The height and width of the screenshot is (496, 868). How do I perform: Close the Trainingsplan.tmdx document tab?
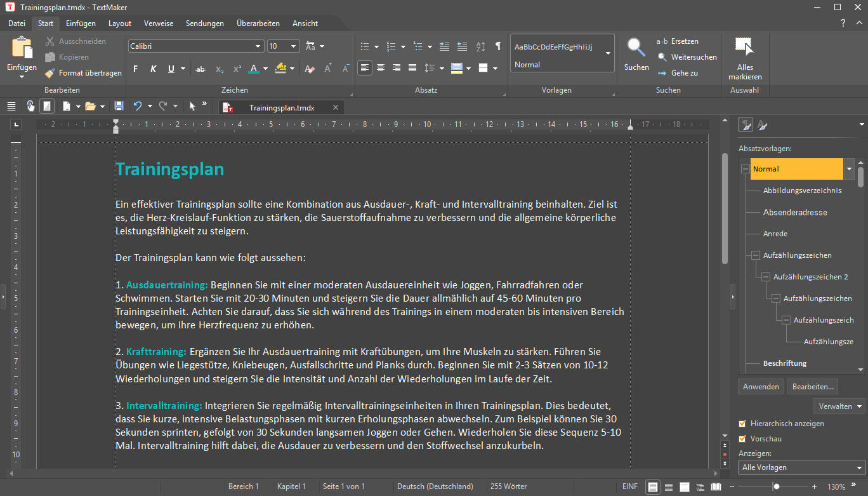tap(336, 107)
